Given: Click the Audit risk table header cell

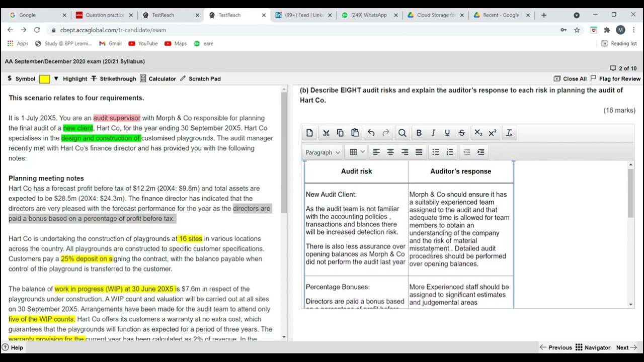Looking at the screenshot, I should point(357,171).
